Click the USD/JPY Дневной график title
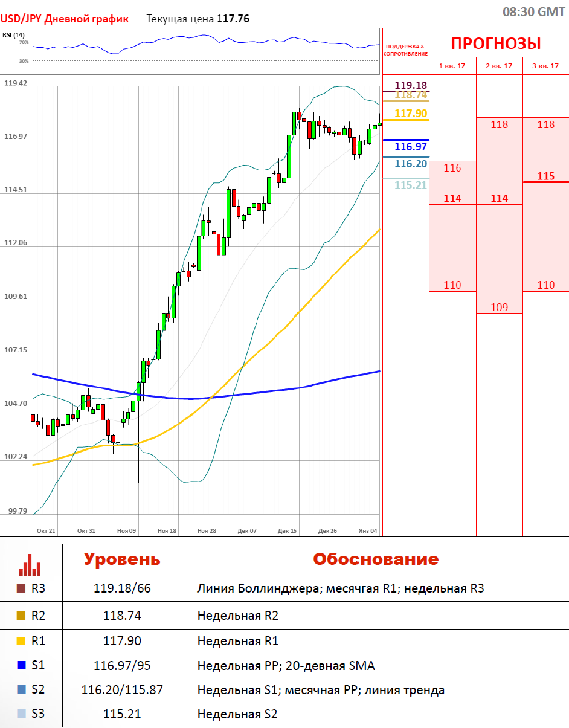Screen dimensions: 569x728 coord(65,19)
